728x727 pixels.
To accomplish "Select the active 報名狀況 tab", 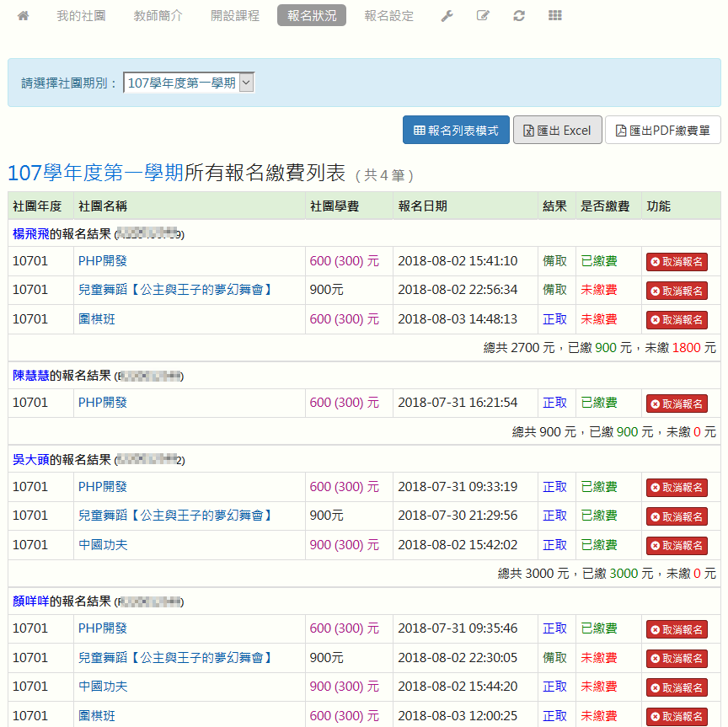I will click(x=311, y=16).
